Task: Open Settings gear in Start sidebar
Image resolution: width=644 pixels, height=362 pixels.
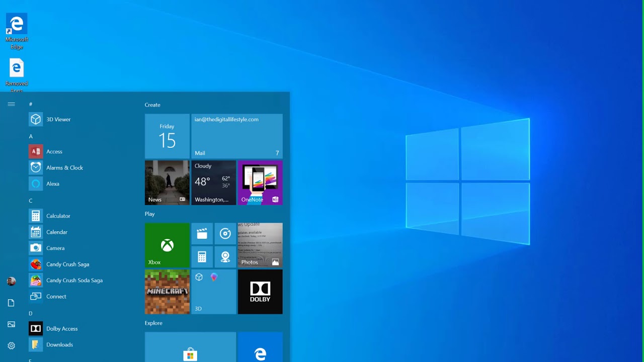Action: click(x=11, y=346)
